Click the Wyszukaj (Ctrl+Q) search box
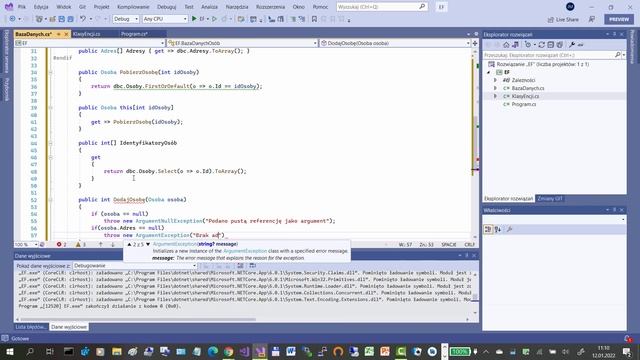Screen dimensions: 640x360 tap(381, 7)
